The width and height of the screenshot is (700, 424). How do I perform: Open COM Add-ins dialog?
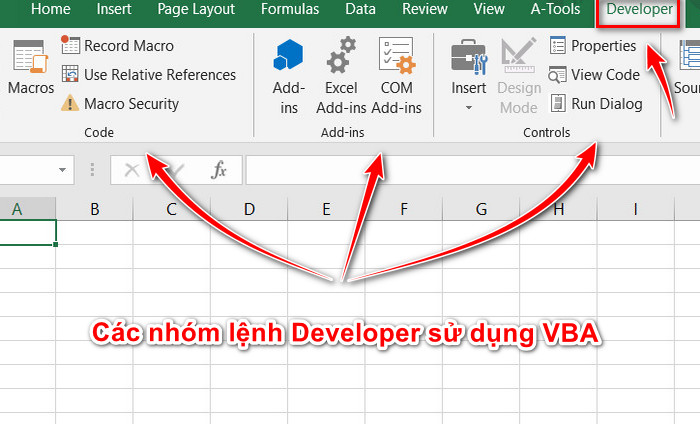click(x=396, y=76)
